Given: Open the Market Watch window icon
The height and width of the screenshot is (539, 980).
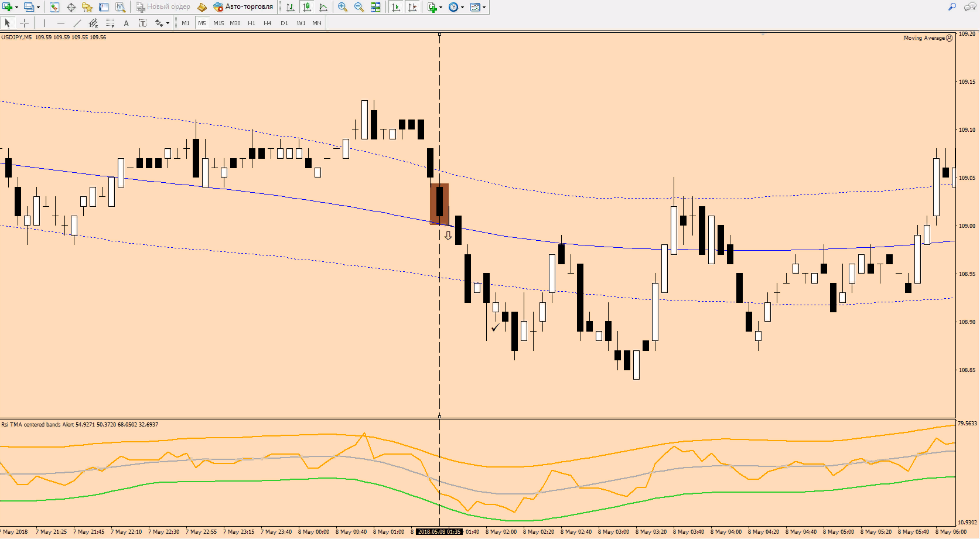Looking at the screenshot, I should [x=54, y=7].
